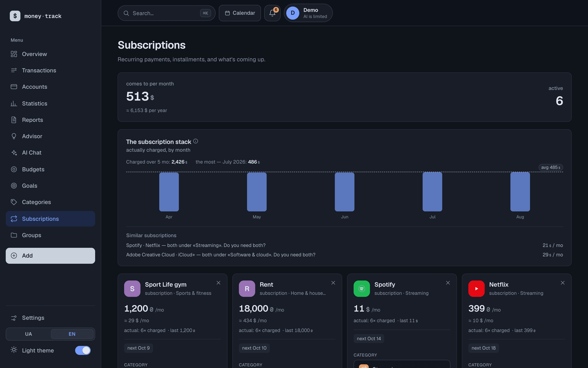Click the Spotify logo icon

coord(362,289)
